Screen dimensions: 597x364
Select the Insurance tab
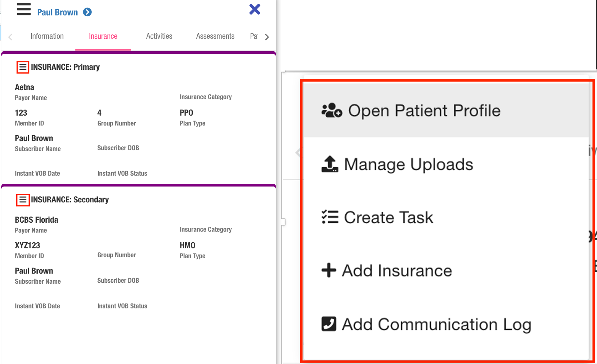[x=103, y=36]
